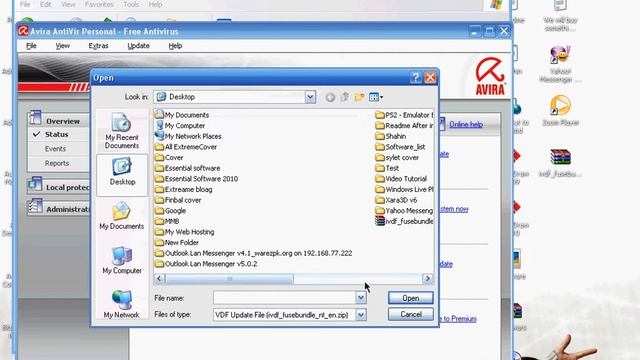This screenshot has height=360, width=640.
Task: Select the ivdf_fusebundle archive file in list
Action: [x=404, y=221]
